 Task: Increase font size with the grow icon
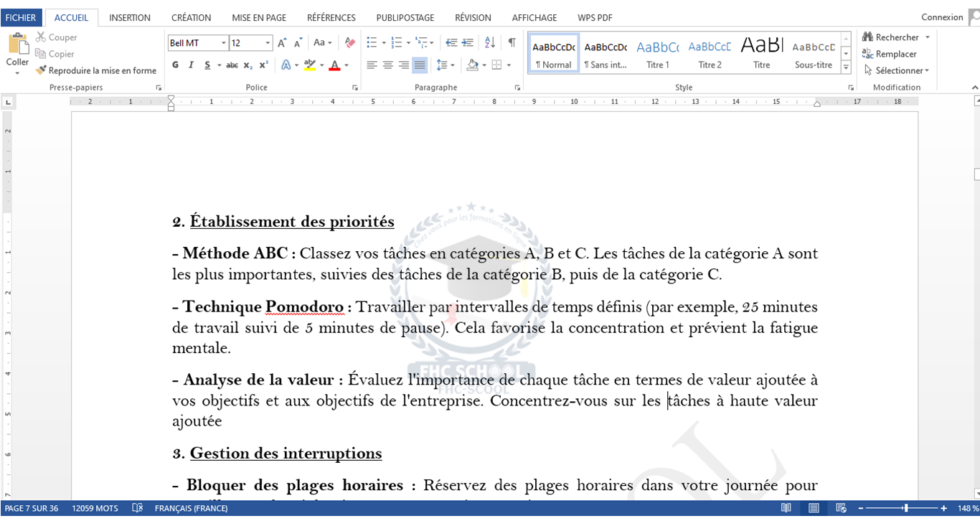point(283,43)
